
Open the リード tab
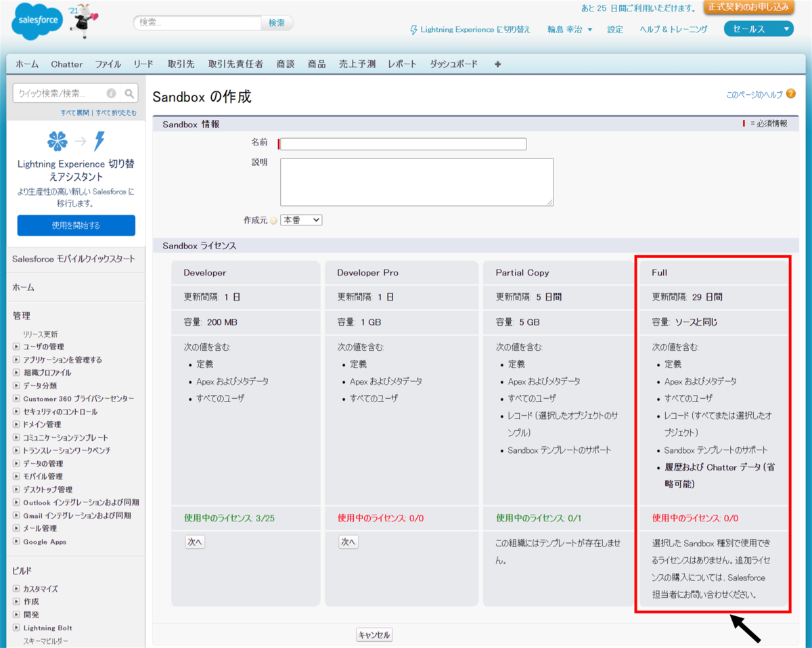143,64
